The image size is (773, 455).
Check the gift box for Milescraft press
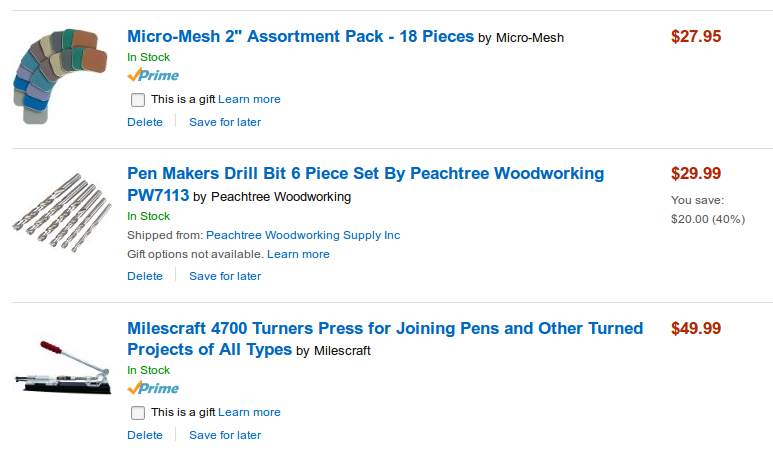coord(138,413)
